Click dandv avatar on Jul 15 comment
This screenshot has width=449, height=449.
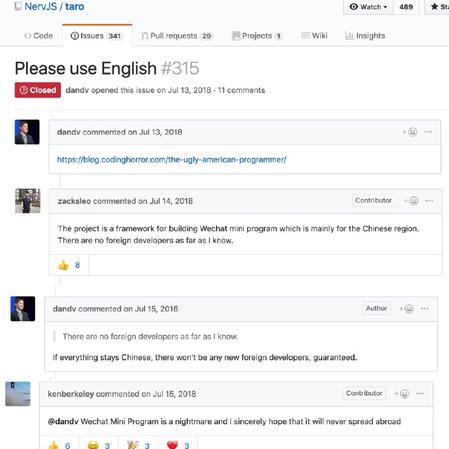click(23, 309)
